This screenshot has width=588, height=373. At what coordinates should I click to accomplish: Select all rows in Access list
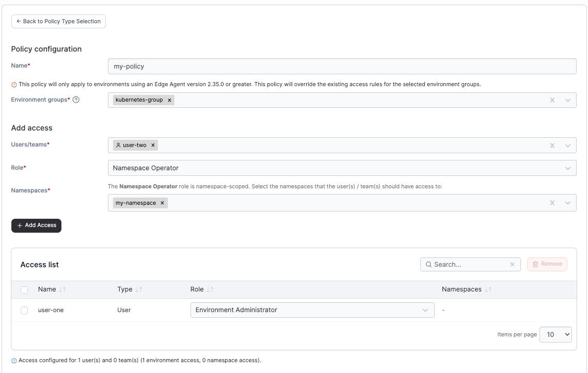pyautogui.click(x=24, y=290)
